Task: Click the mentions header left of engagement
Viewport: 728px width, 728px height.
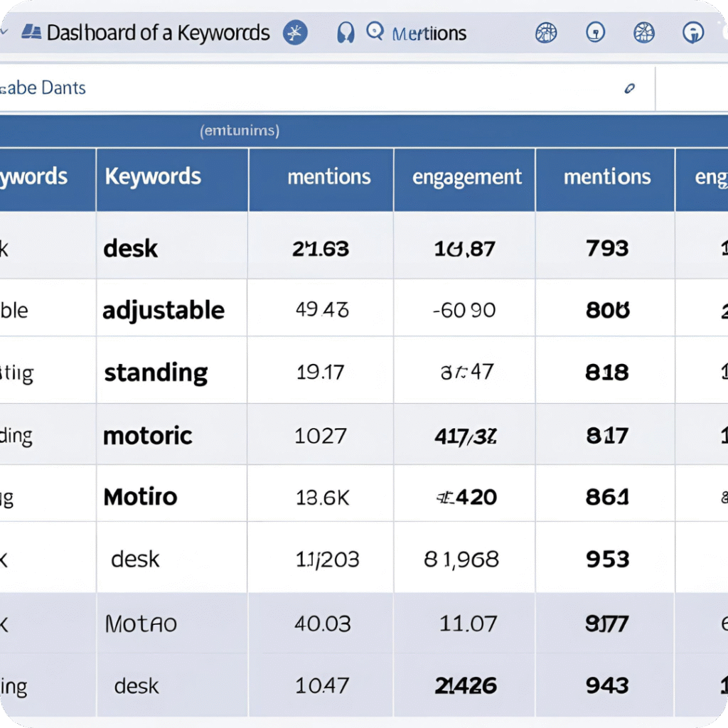Action: [328, 177]
